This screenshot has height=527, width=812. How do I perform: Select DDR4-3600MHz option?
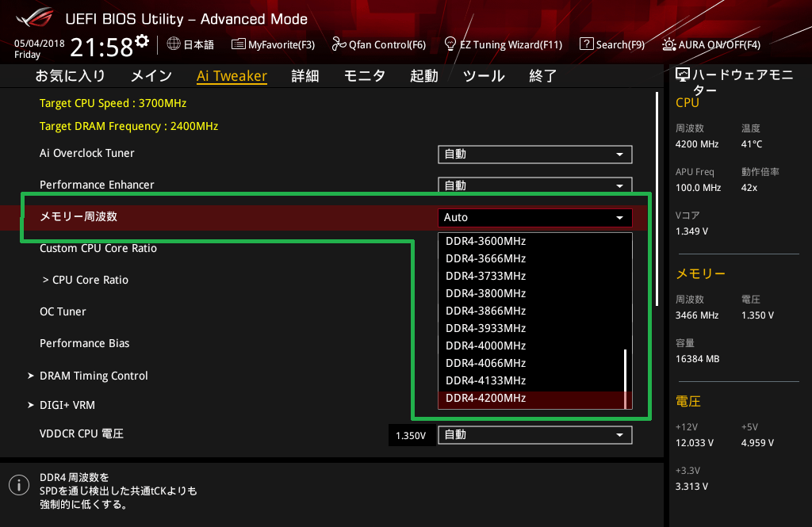[x=531, y=241]
